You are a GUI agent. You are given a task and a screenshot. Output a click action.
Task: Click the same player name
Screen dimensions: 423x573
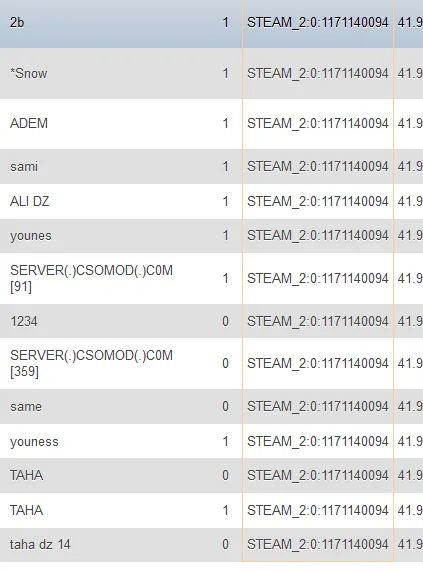pyautogui.click(x=26, y=407)
